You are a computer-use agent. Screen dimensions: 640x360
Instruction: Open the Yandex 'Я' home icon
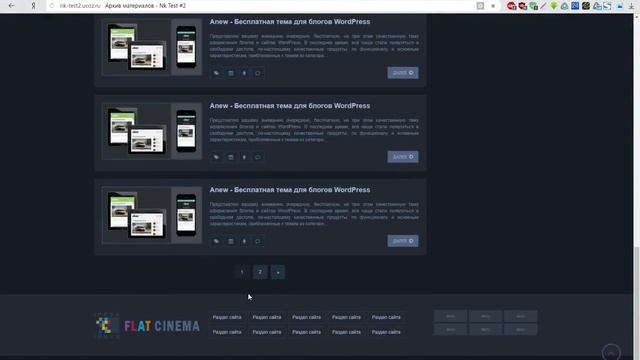33,6
